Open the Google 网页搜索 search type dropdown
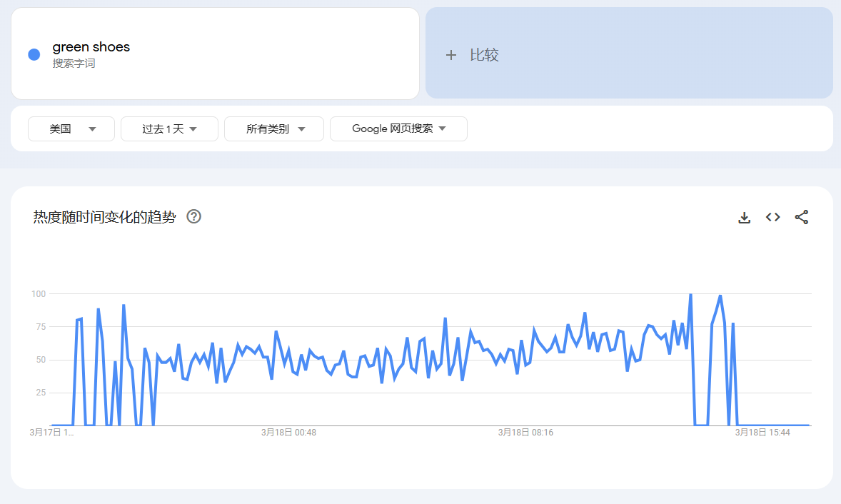 398,128
